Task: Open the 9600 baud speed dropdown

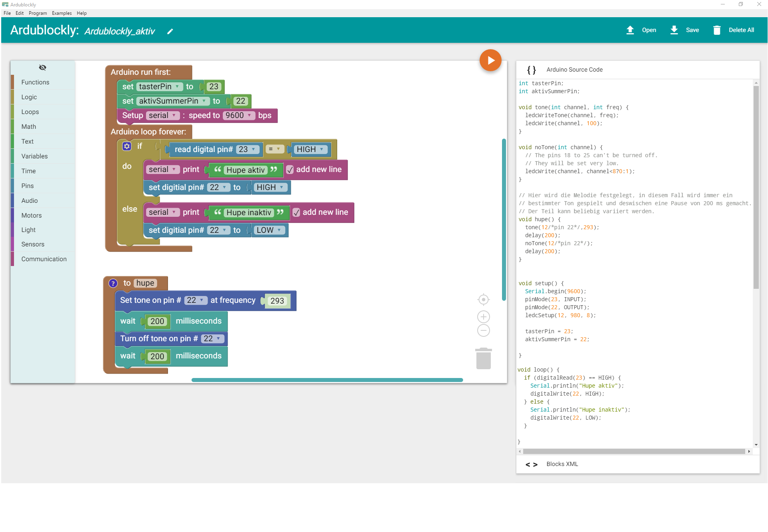Action: tap(239, 116)
